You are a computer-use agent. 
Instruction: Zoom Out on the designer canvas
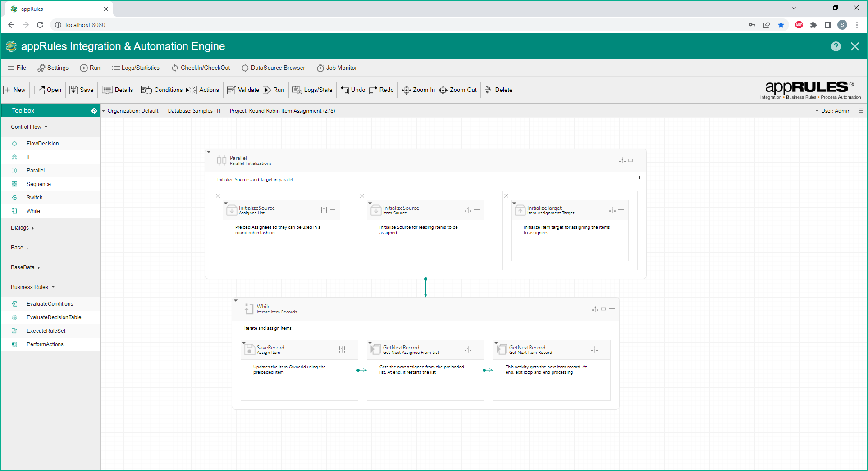(x=458, y=90)
